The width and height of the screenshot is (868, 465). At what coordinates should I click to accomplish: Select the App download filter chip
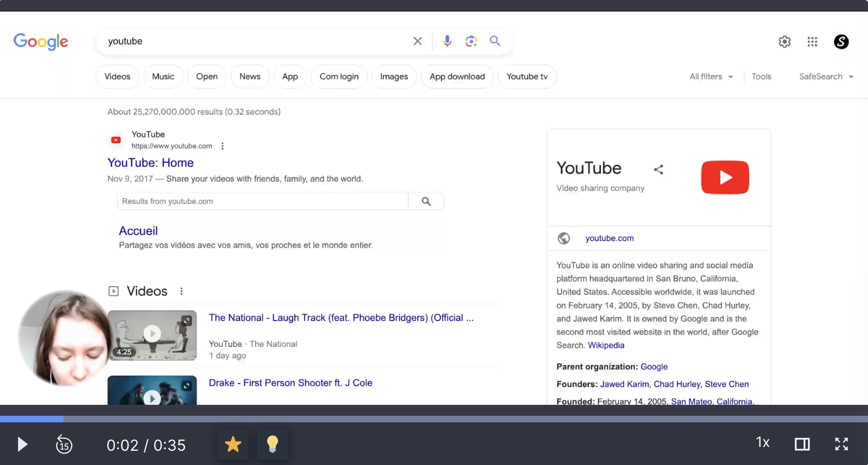458,77
